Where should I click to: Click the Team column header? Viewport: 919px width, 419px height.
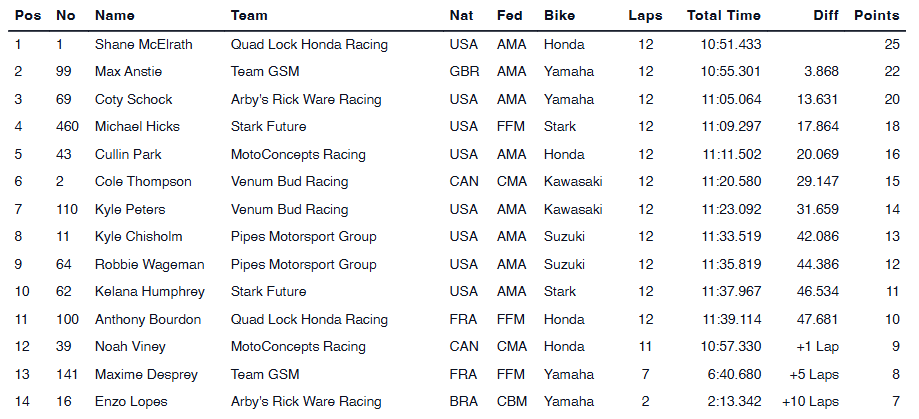[x=248, y=16]
